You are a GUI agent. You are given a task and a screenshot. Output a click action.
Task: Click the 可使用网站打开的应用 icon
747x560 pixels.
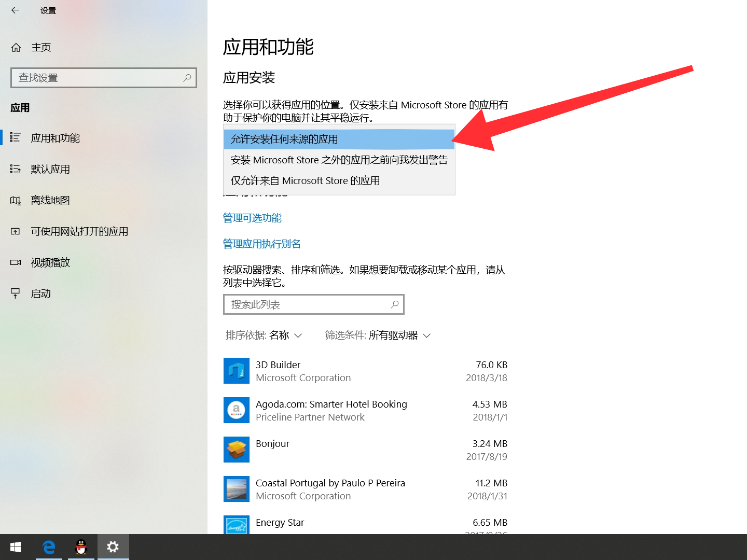[x=16, y=231]
